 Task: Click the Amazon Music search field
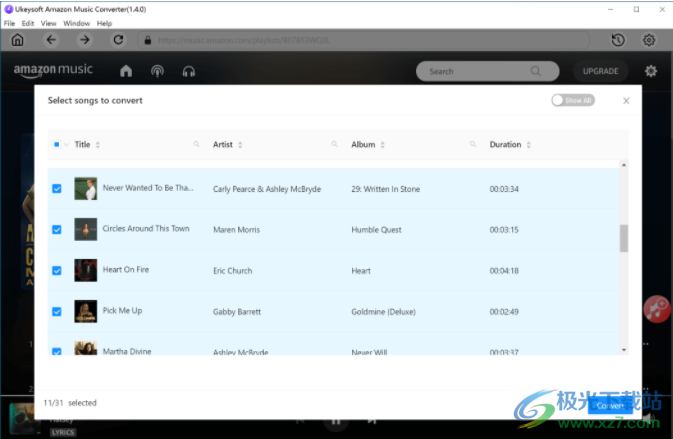coord(487,71)
